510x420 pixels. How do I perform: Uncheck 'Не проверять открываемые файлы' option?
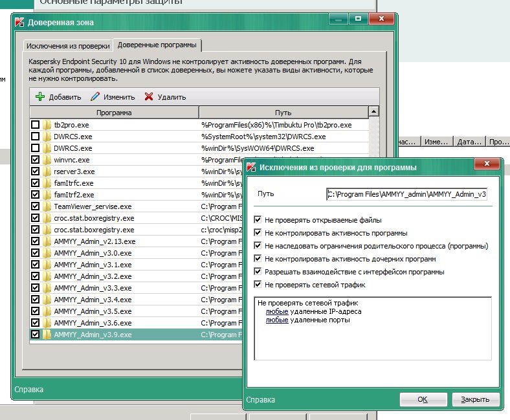259,220
